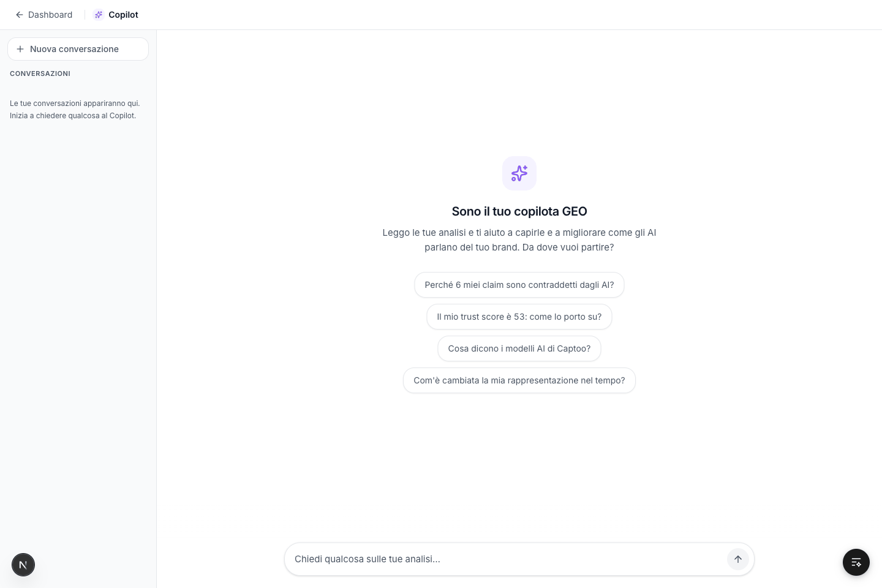Select the representation over time suggestion
Viewport: 882px width, 588px height.
(519, 380)
